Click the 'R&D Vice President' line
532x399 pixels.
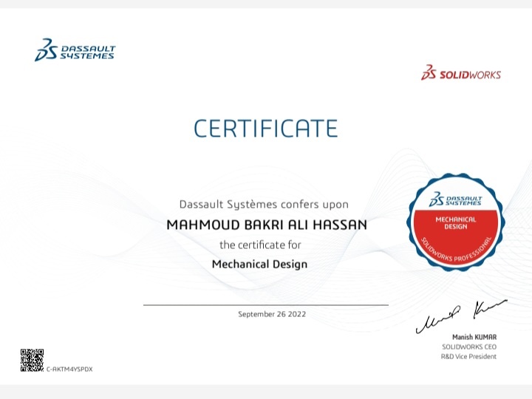click(468, 357)
